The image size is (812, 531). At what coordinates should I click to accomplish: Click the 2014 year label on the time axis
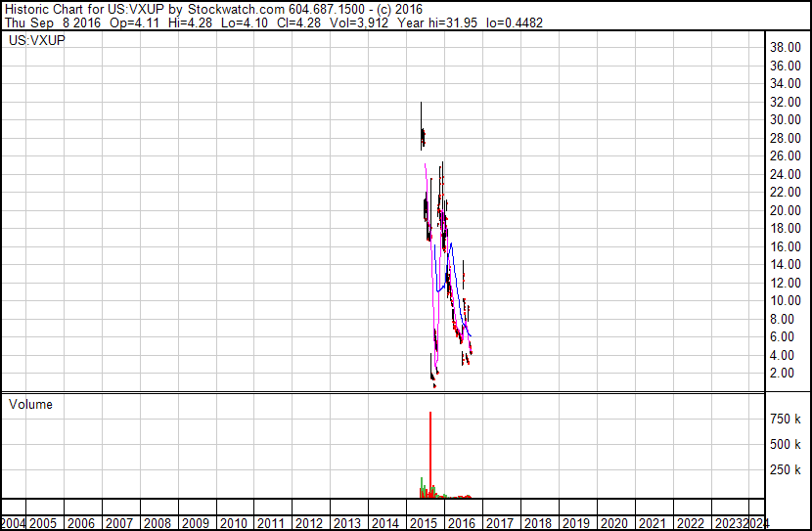[x=385, y=524]
